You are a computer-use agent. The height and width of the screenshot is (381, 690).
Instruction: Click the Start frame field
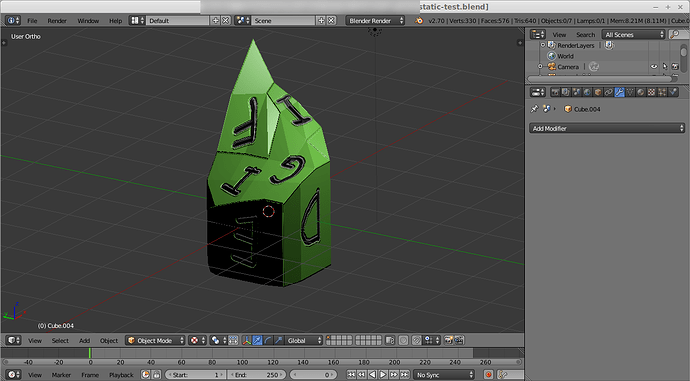(x=195, y=375)
